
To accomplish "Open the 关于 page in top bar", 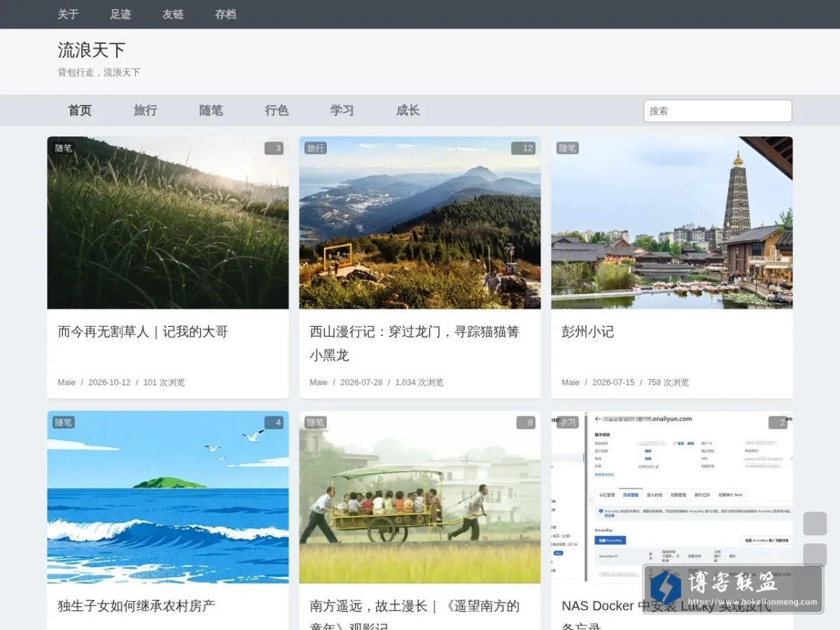I will coord(68,14).
